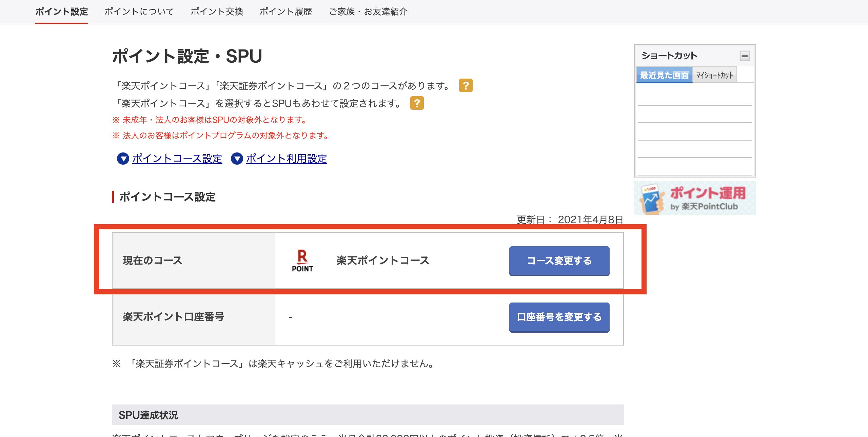The height and width of the screenshot is (437, 868).
Task: Go to ポイント履歴 tab
Action: (x=286, y=12)
